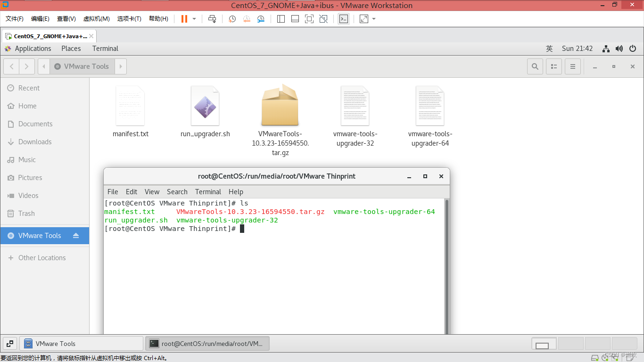The width and height of the screenshot is (644, 362).
Task: Open the terminal View menu
Action: pos(152,192)
